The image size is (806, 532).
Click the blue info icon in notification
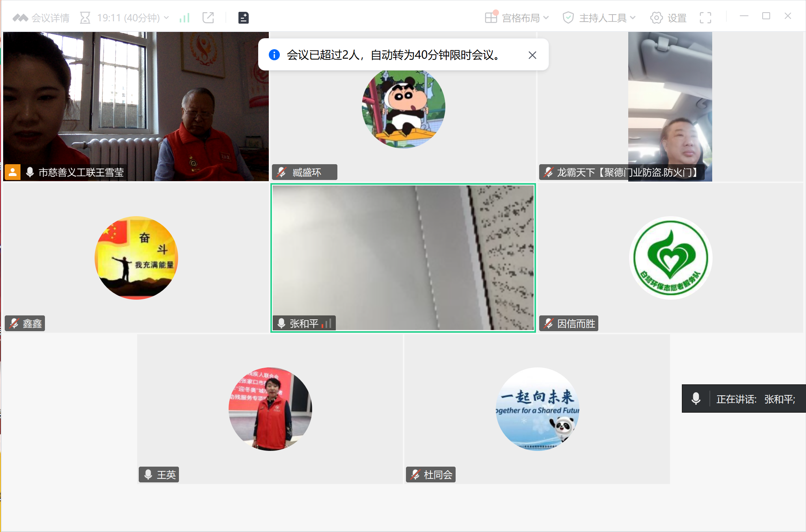274,55
